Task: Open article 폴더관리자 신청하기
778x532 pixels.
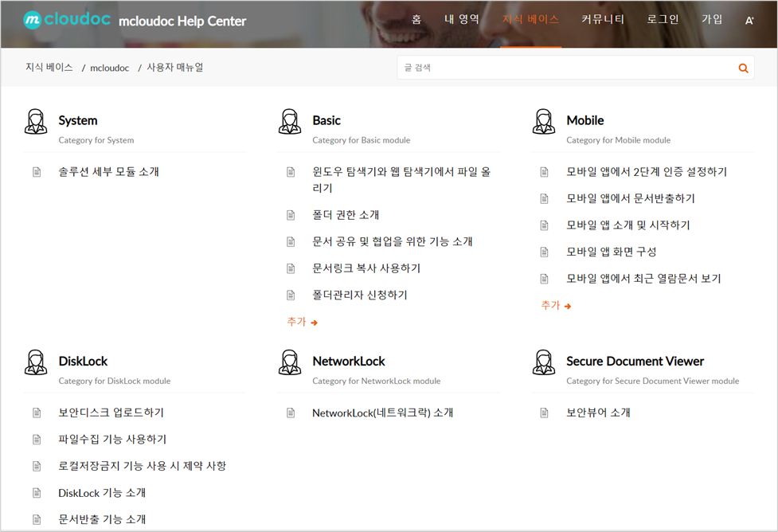Action: tap(360, 295)
